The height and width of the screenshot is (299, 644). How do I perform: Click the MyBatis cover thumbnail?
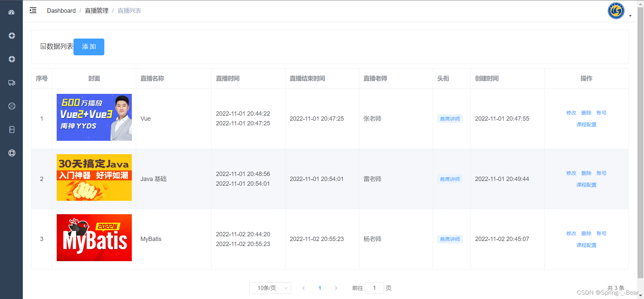coord(94,238)
